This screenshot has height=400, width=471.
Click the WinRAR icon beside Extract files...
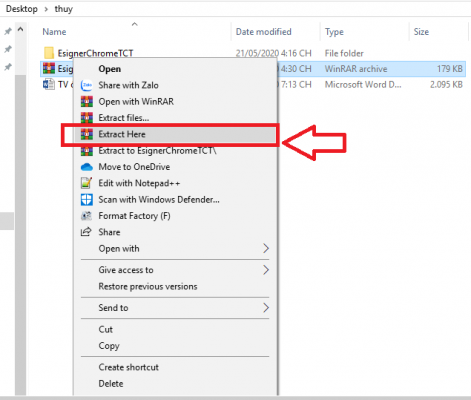(x=87, y=118)
